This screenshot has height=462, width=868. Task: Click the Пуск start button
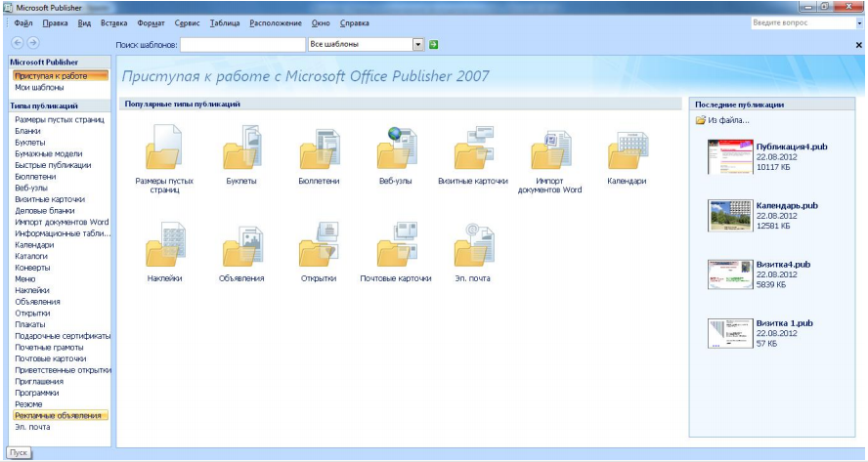point(19,452)
